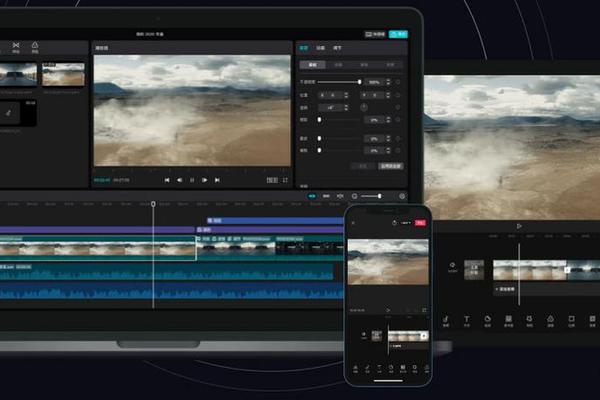Tap the mute-clip-audio icon on the phone timeline
Image resolution: width=600 pixels, height=400 pixels.
click(364, 336)
